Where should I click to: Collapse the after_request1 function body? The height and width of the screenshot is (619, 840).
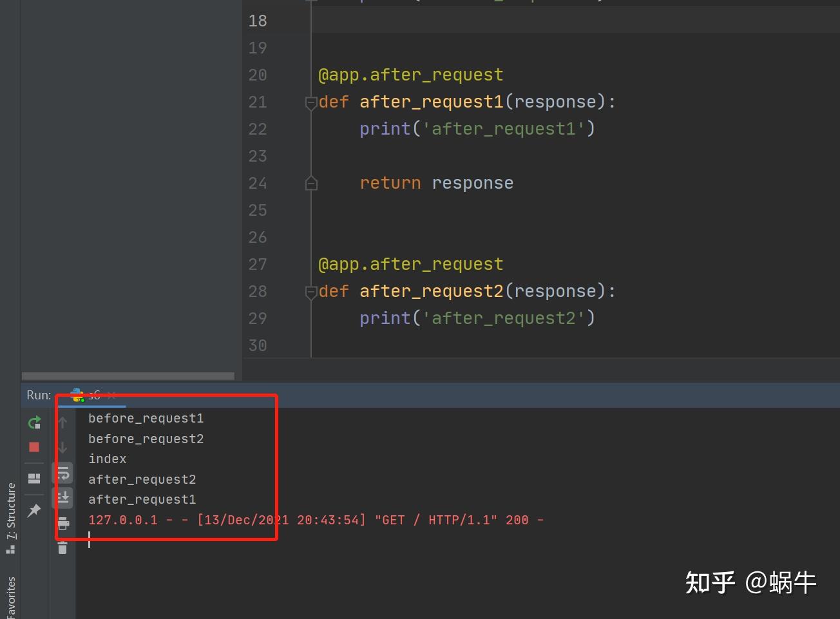[311, 102]
